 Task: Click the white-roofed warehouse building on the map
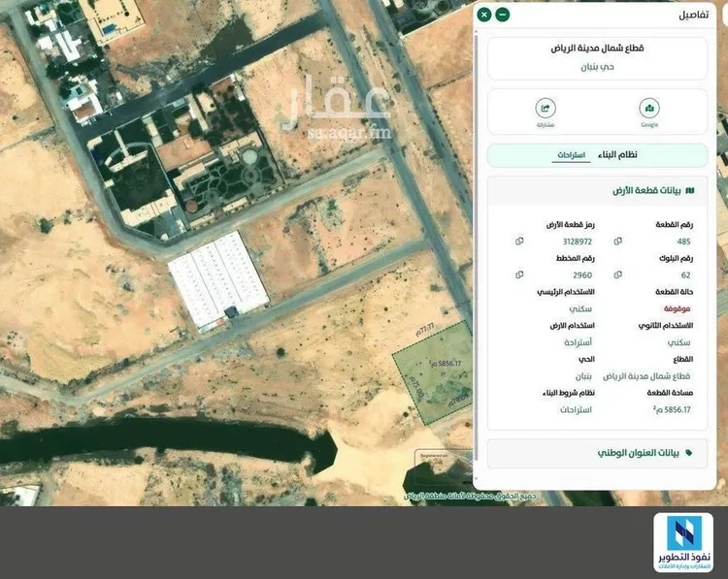[218, 280]
